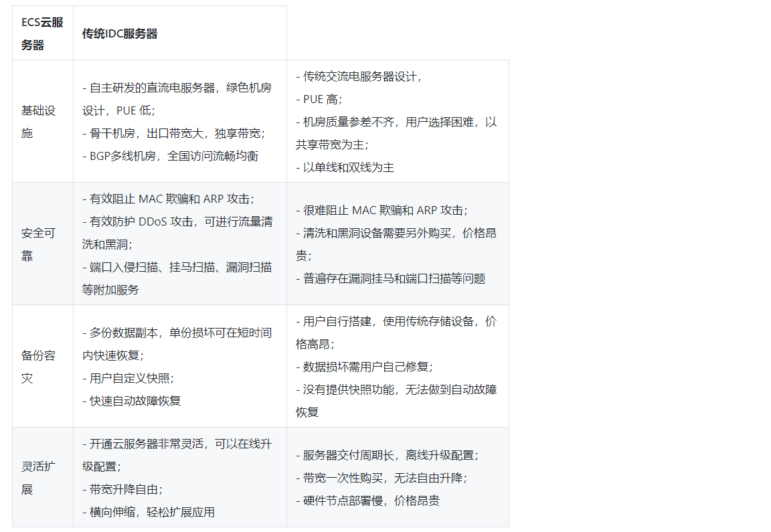Click text '传统交流电服务器设计'
This screenshot has height=532, width=771.
(361, 76)
